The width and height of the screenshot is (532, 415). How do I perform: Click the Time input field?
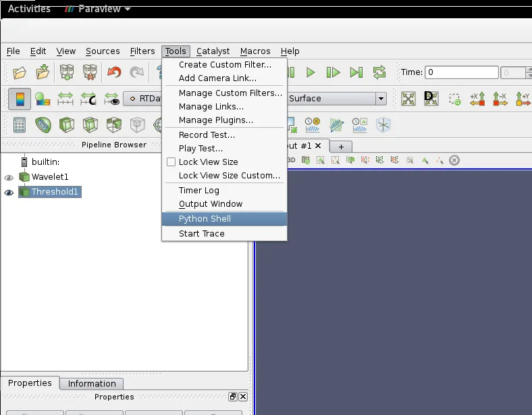(x=461, y=72)
